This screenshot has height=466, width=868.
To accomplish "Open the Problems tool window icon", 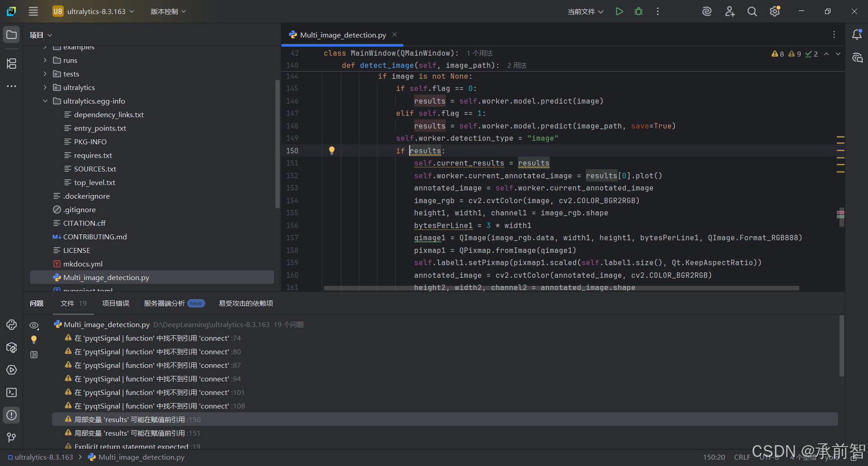I will pyautogui.click(x=12, y=415).
